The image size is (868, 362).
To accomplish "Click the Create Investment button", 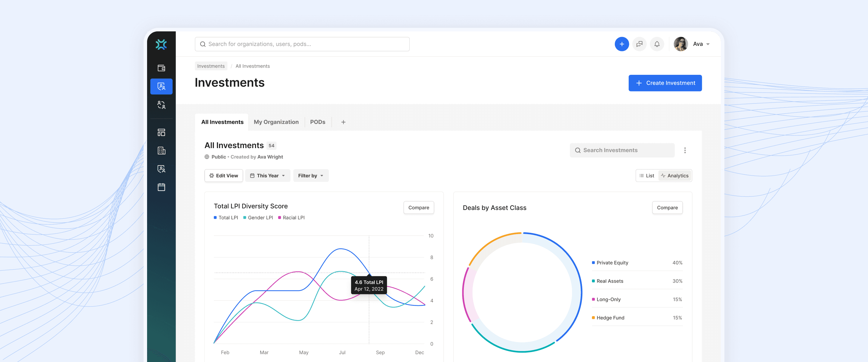I will click(665, 83).
